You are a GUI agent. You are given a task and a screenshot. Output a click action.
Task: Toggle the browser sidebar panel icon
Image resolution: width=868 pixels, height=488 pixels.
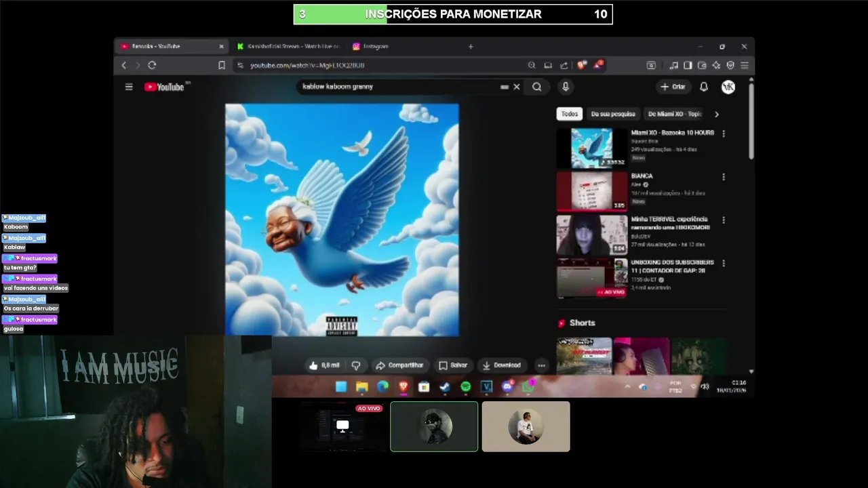coord(688,65)
